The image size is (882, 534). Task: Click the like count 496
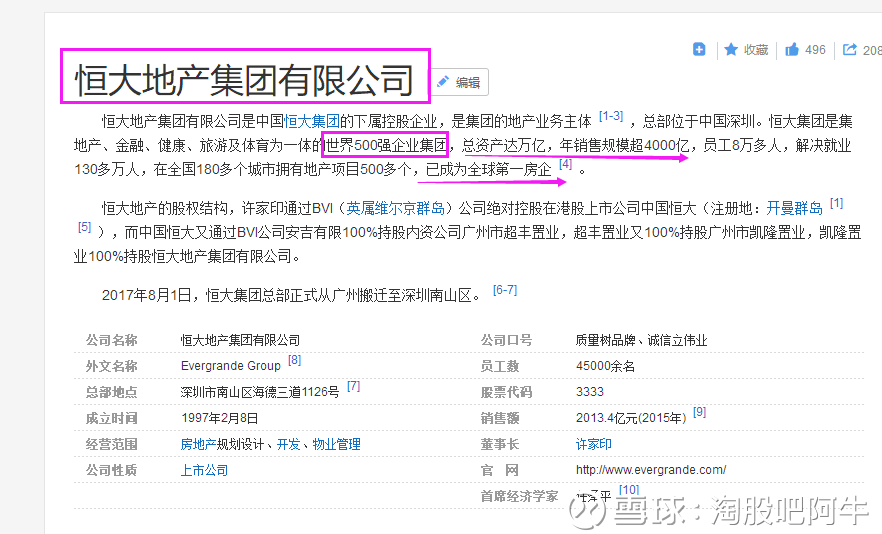coord(815,50)
